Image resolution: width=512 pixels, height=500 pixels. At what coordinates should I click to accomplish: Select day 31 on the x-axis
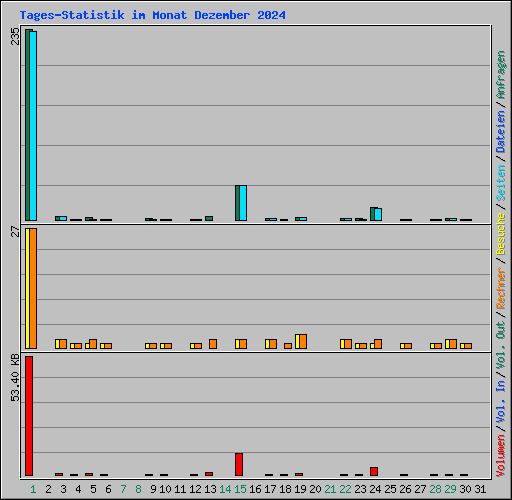[480, 489]
